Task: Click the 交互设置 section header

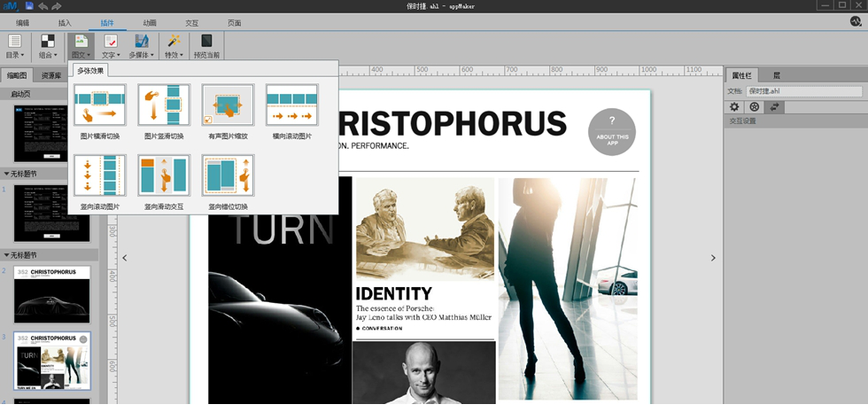Action: click(x=795, y=121)
